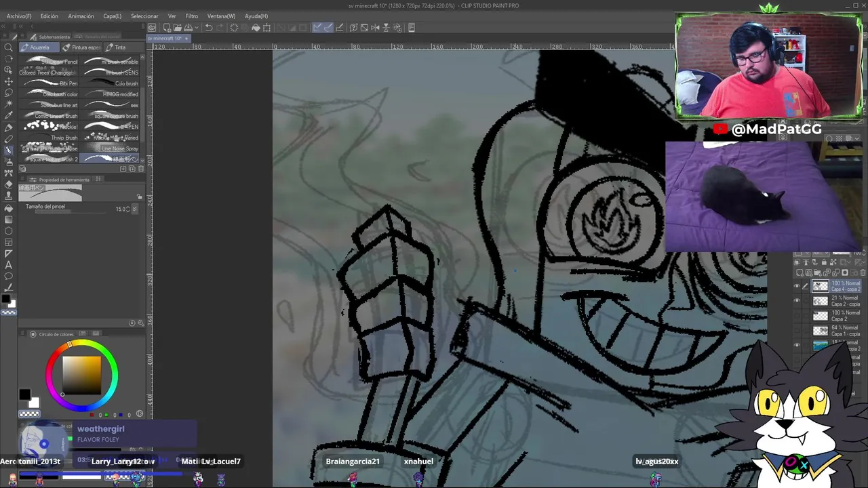The width and height of the screenshot is (868, 488).
Task: Undo the last action
Action: coord(209,28)
